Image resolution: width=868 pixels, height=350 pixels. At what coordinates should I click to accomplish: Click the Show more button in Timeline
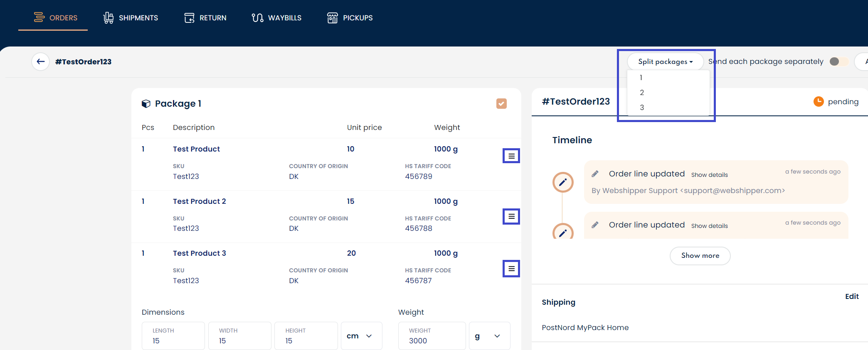700,256
